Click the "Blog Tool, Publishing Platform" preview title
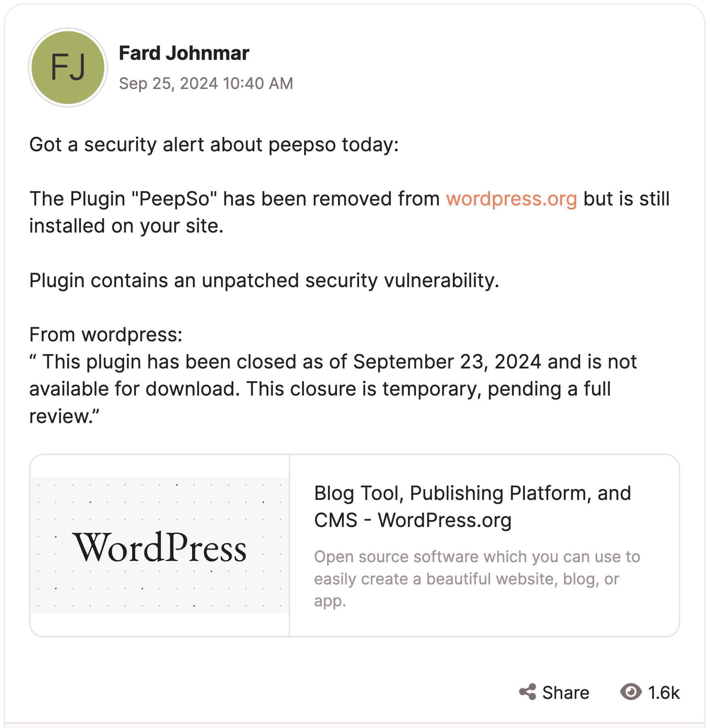710x728 pixels. pos(472,493)
